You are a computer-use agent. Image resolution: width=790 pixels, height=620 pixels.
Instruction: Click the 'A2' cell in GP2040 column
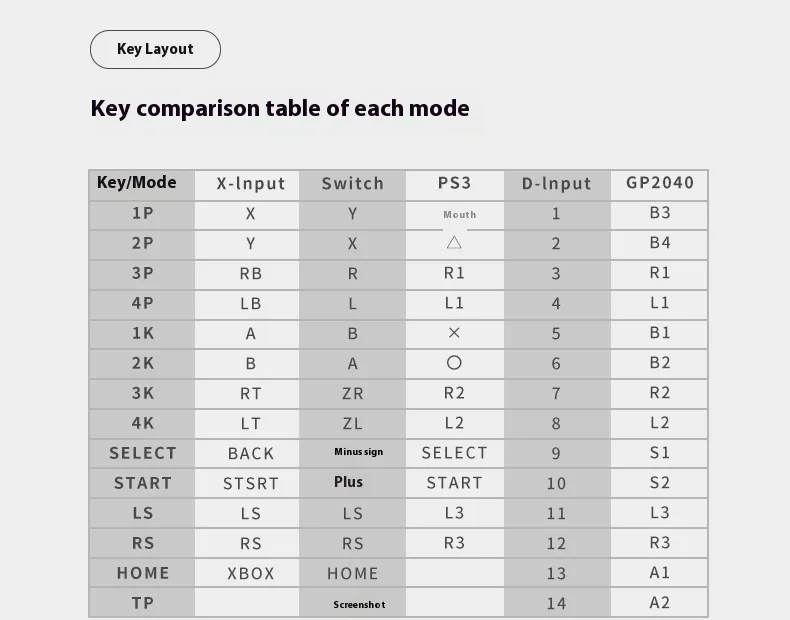coord(660,602)
